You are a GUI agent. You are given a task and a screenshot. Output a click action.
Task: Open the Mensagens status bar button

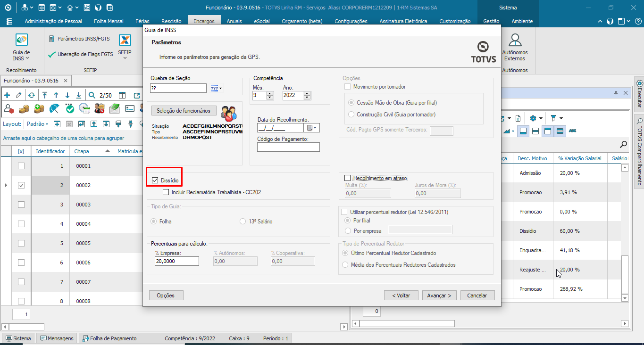pyautogui.click(x=57, y=338)
